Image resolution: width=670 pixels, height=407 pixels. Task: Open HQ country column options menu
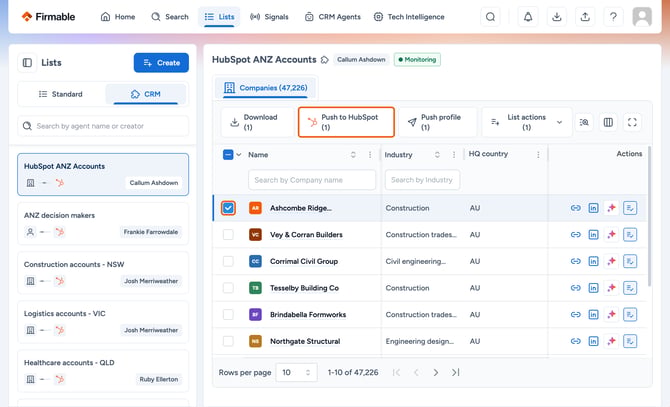(538, 155)
